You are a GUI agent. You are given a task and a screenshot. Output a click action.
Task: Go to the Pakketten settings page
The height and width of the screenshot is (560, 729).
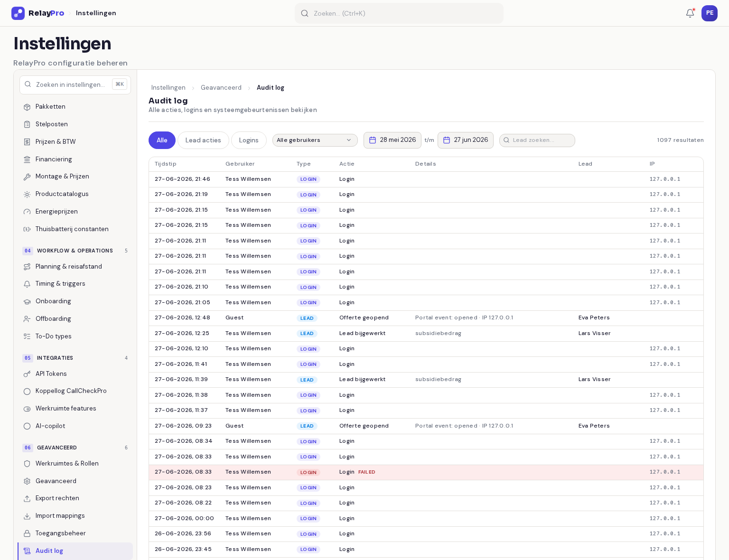click(x=75, y=107)
